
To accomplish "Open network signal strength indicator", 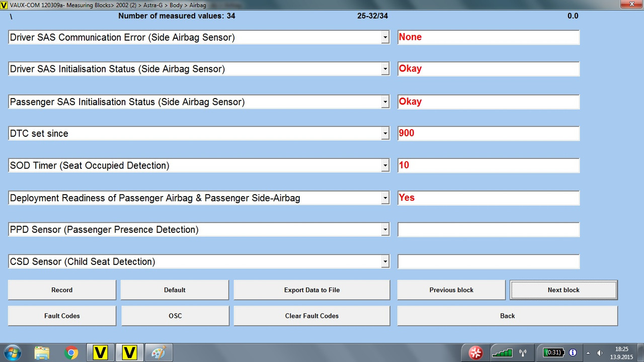I will point(502,353).
